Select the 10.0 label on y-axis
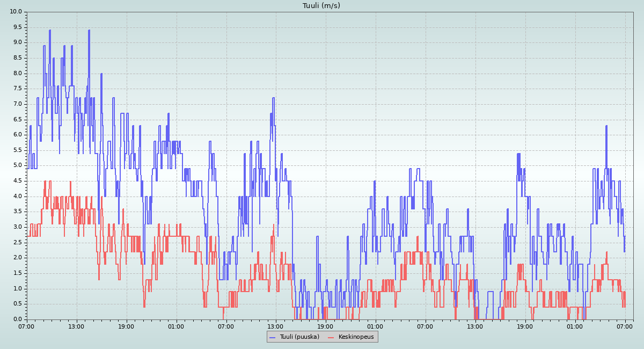This screenshot has height=349, width=644. tap(16, 12)
